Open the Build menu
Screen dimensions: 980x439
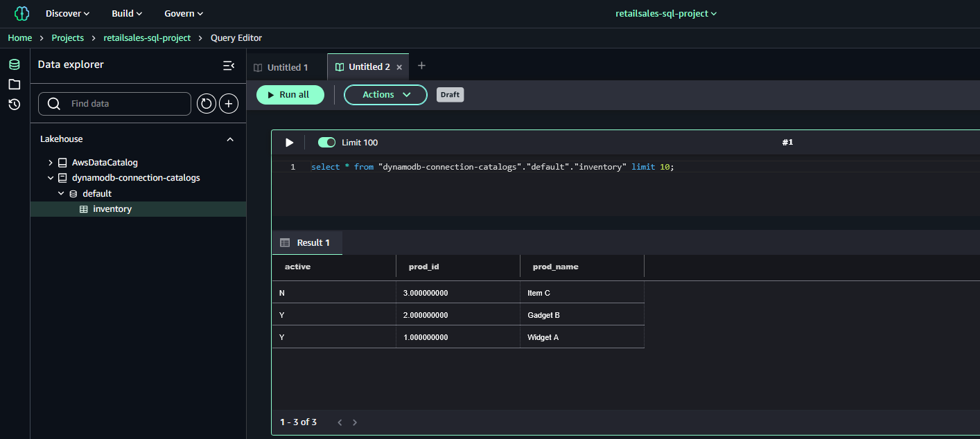pyautogui.click(x=127, y=14)
